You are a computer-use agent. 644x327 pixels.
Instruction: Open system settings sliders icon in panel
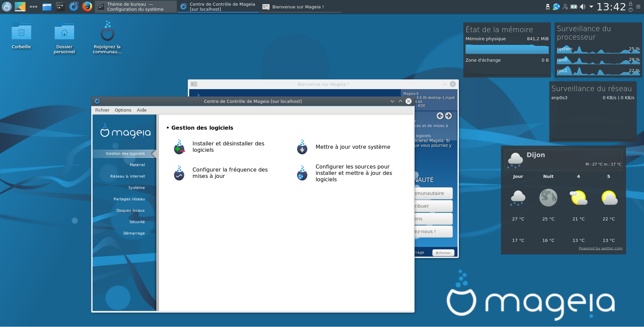pyautogui.click(x=60, y=7)
